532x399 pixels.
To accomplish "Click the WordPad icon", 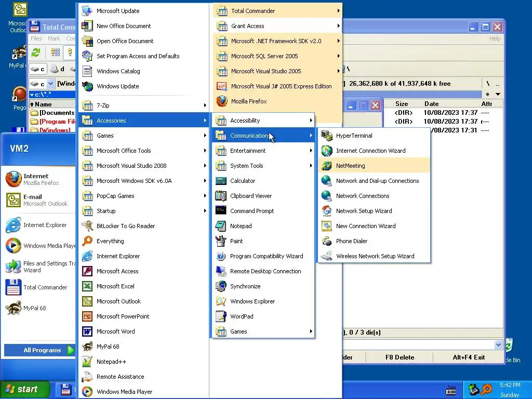I will point(221,316).
